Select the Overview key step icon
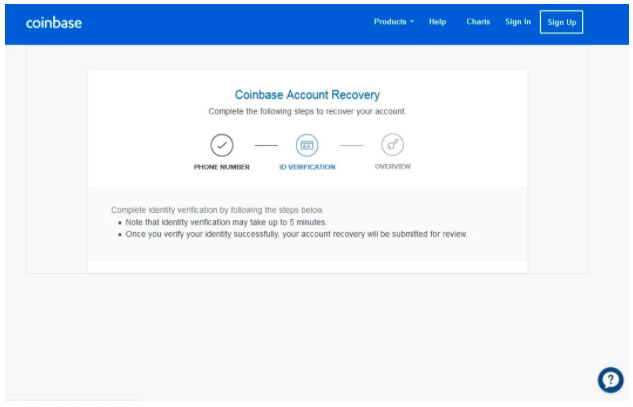The height and width of the screenshot is (407, 633). (x=392, y=145)
